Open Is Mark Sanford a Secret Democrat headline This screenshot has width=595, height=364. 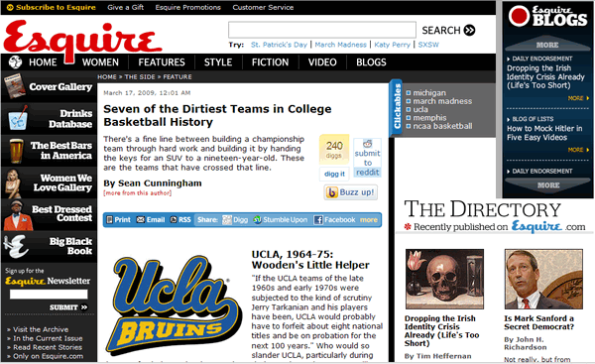tap(538, 322)
